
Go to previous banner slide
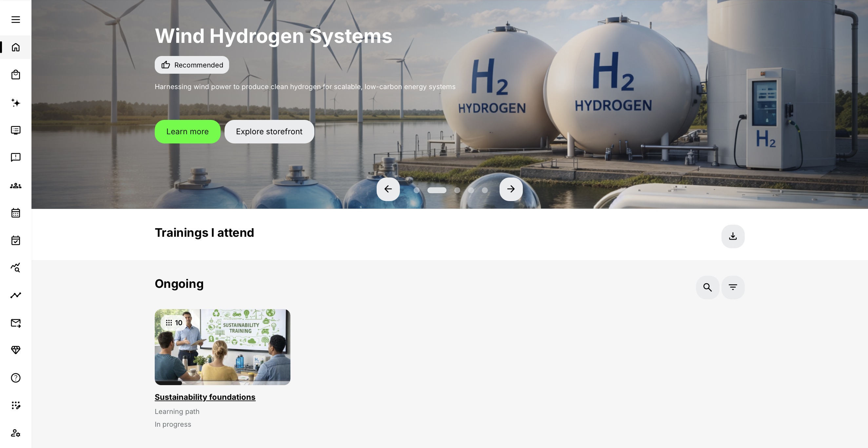click(388, 189)
